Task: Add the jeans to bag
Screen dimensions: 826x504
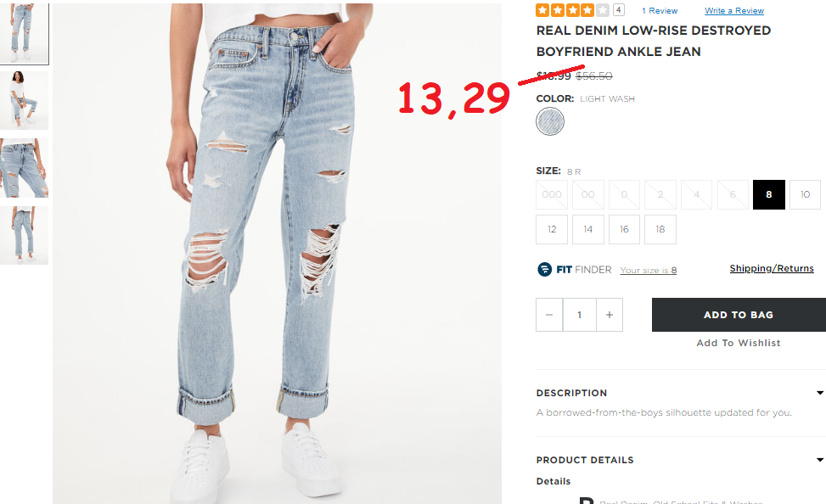Action: [739, 315]
